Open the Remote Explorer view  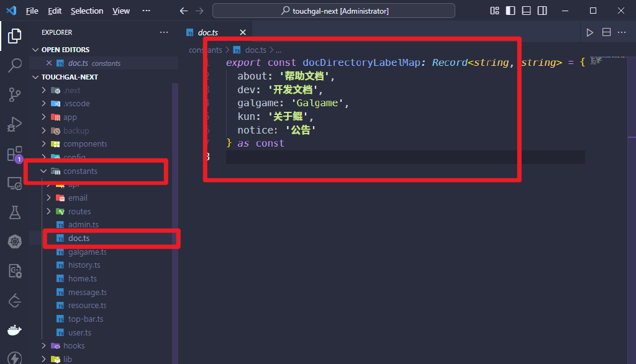14,183
